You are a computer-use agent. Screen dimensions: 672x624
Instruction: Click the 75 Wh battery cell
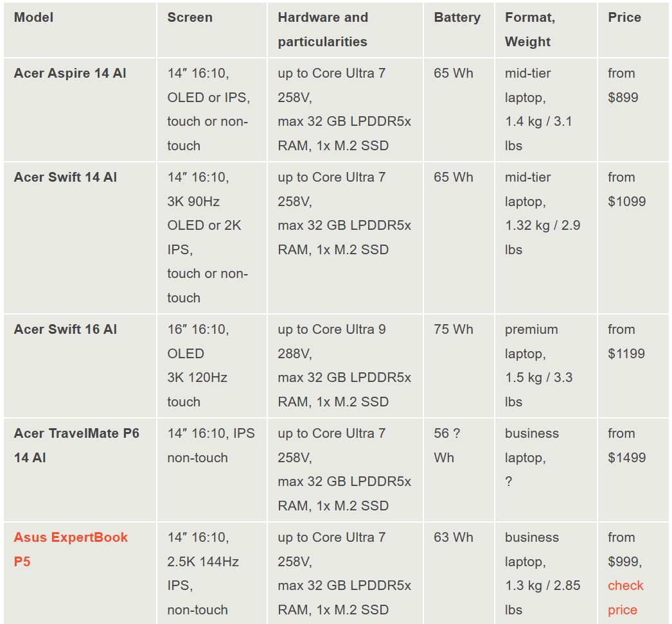453,329
